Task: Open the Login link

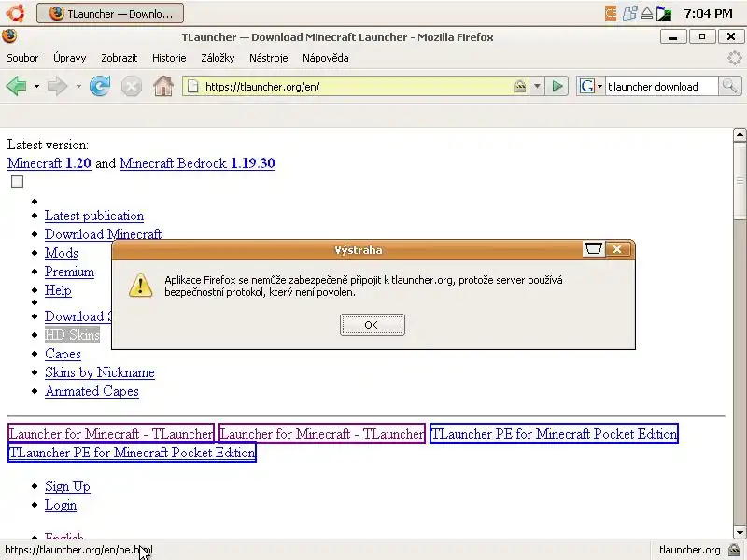Action: tap(61, 505)
